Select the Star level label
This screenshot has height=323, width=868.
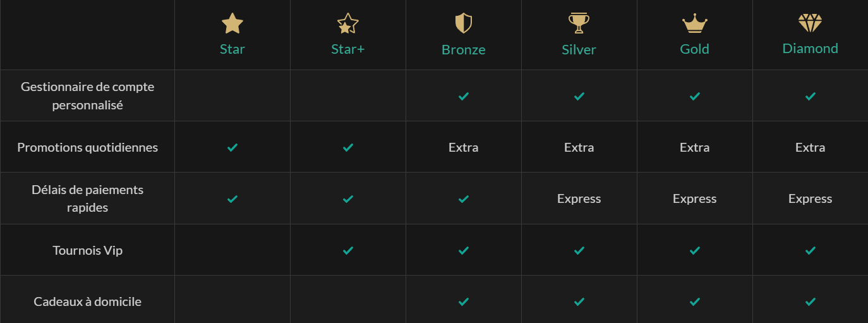[x=232, y=49]
